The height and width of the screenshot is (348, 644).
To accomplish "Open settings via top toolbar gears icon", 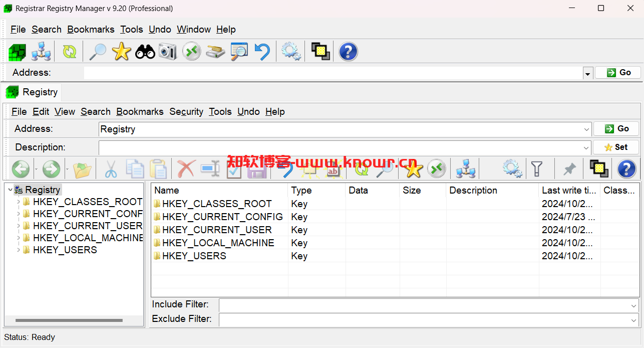I will point(291,52).
